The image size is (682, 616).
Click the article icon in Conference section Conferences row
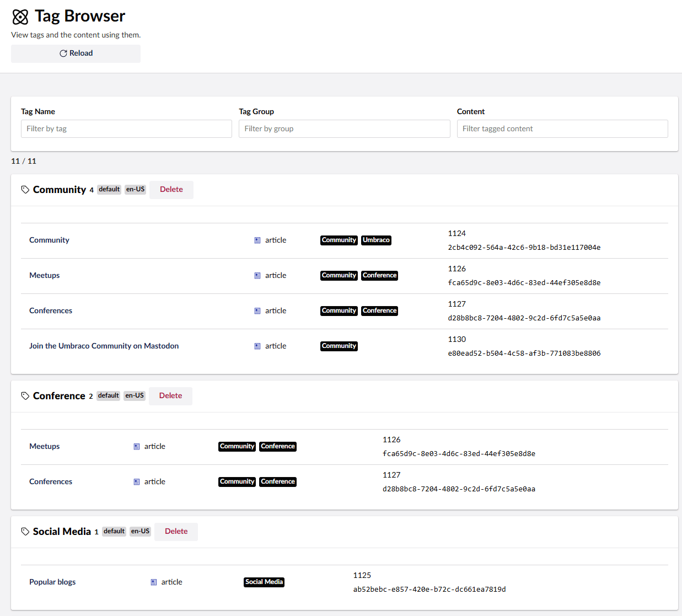[137, 482]
